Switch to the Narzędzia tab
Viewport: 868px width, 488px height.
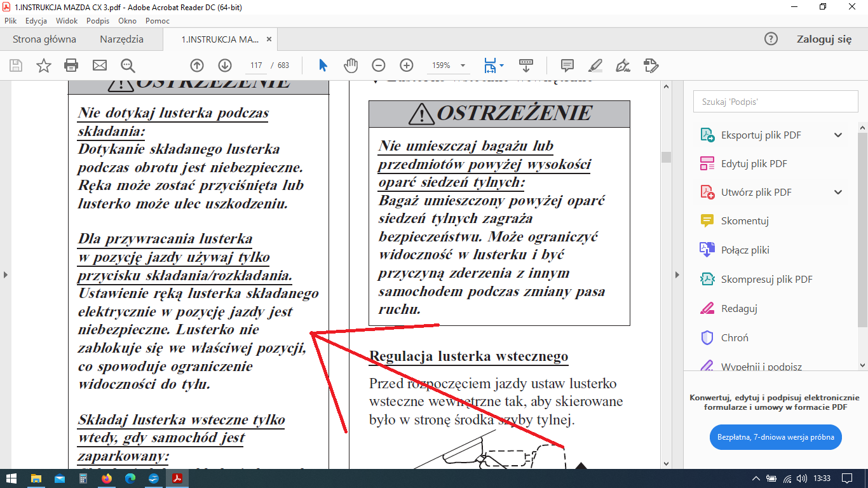[121, 39]
